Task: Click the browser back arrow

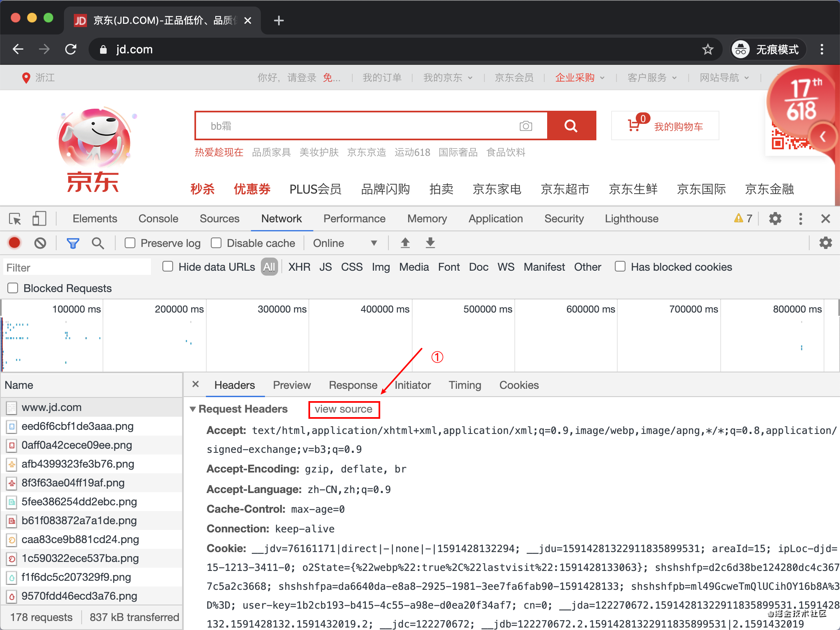Action: (18, 49)
